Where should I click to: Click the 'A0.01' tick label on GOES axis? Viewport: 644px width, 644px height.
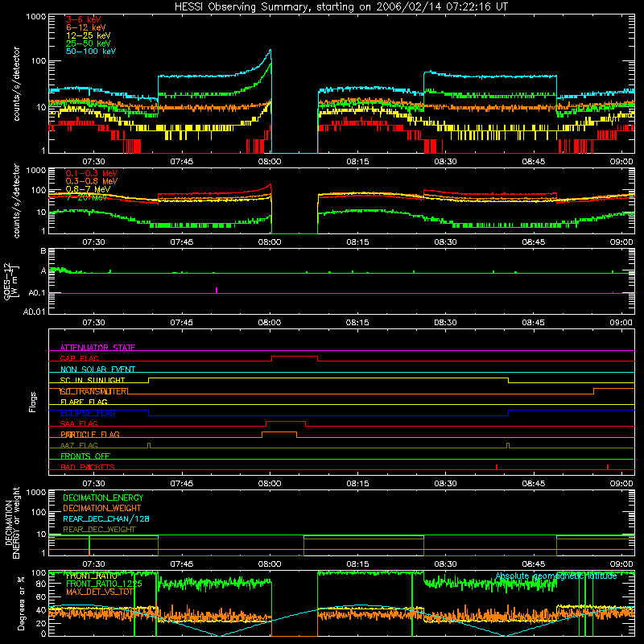pos(35,312)
